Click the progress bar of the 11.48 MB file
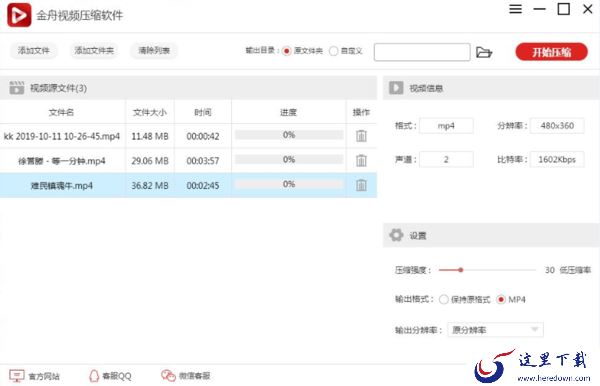 click(289, 135)
